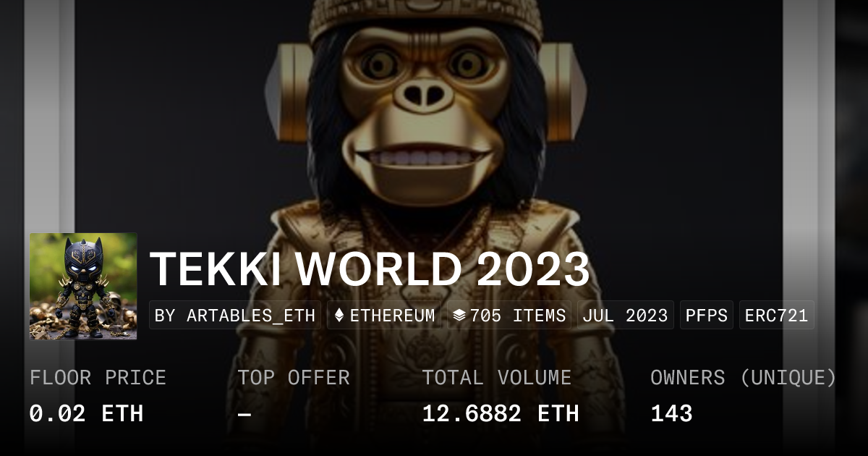Click the ERC721 token standard tag
This screenshot has height=456, width=868.
(x=777, y=316)
